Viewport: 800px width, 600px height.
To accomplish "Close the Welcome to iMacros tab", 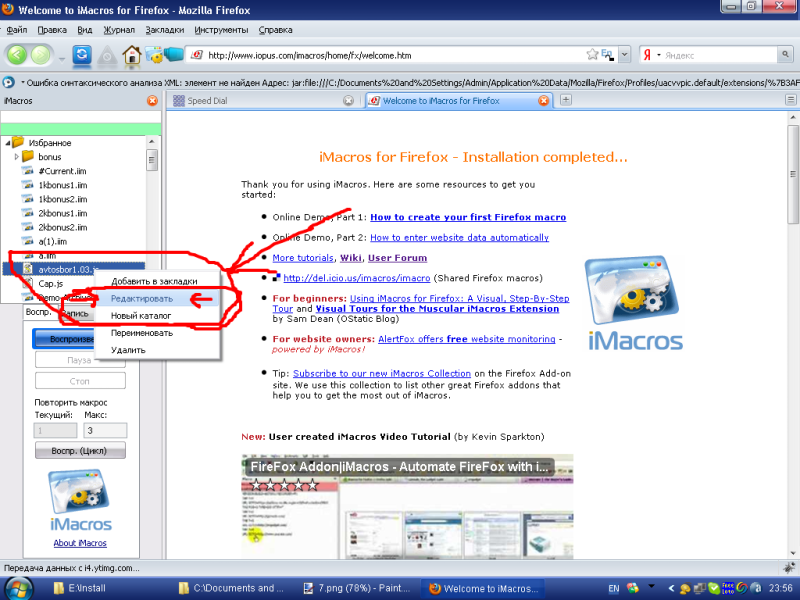I will coord(543,101).
